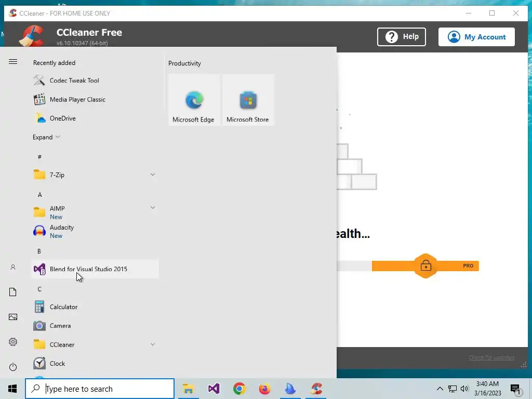
Task: Open Pictures icon in Start sidebar
Action: point(13,317)
